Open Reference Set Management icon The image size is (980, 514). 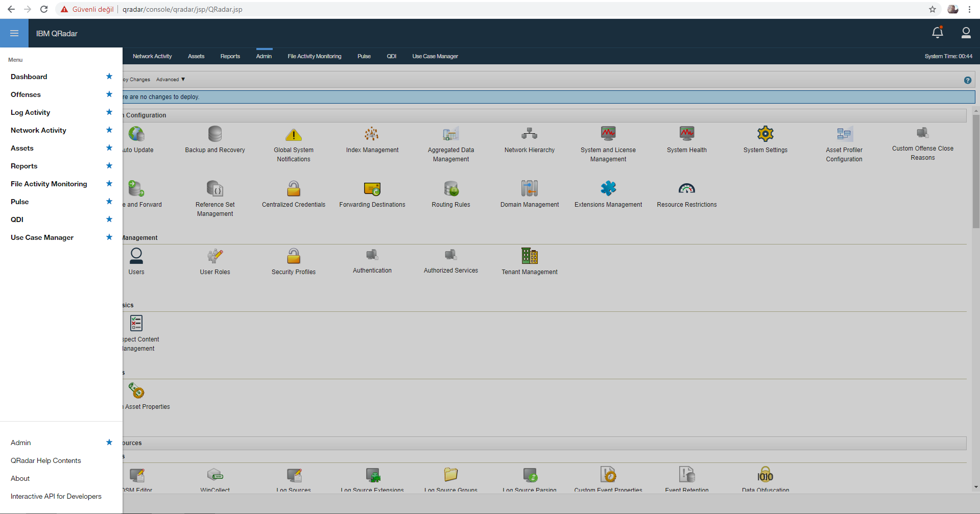tap(215, 188)
